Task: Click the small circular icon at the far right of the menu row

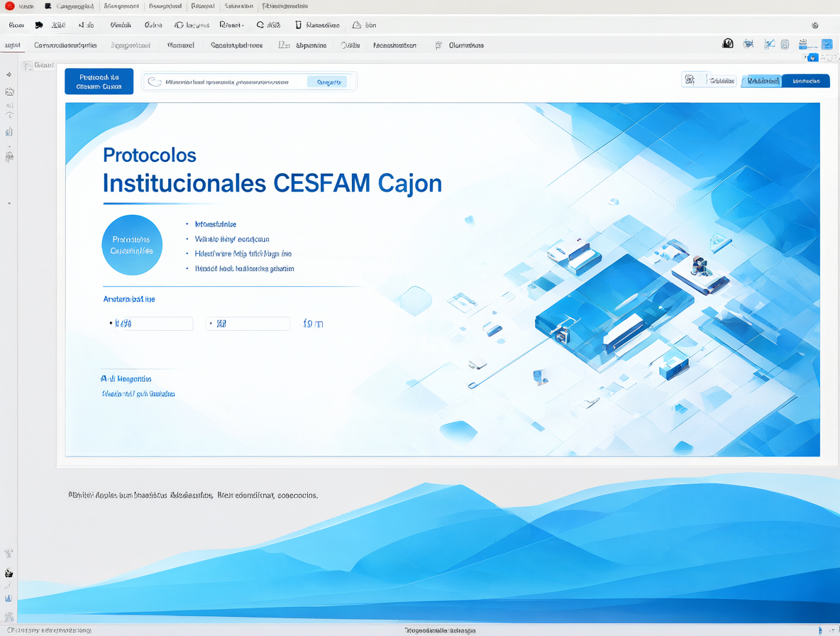Action: click(x=815, y=25)
